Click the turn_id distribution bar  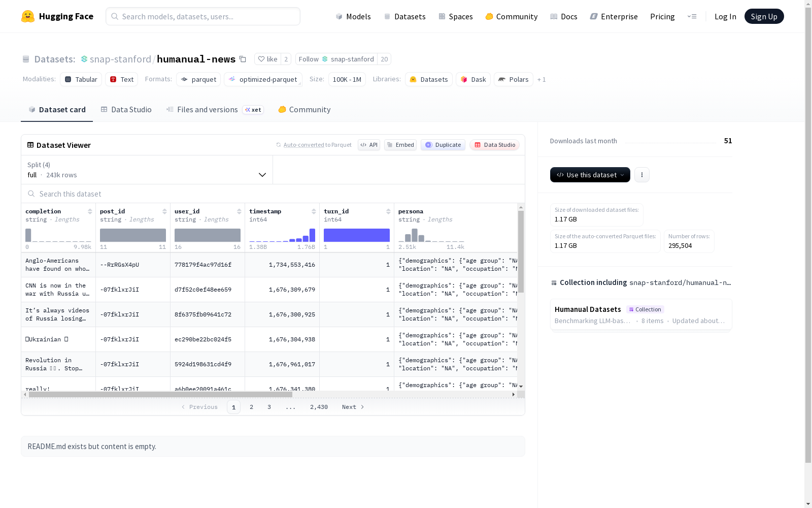pyautogui.click(x=357, y=235)
